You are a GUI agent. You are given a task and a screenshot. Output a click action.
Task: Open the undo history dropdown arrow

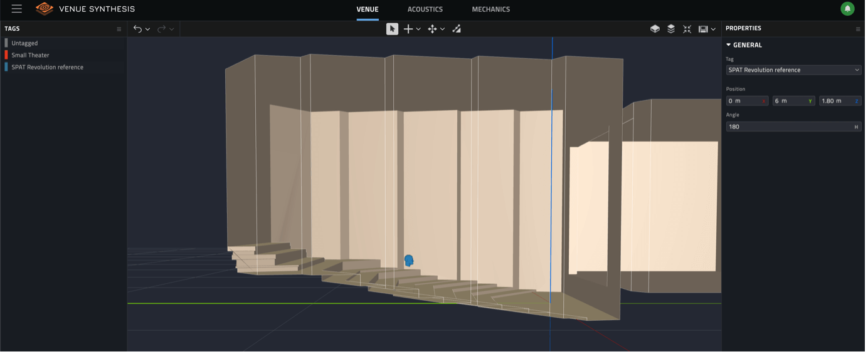pyautogui.click(x=148, y=29)
